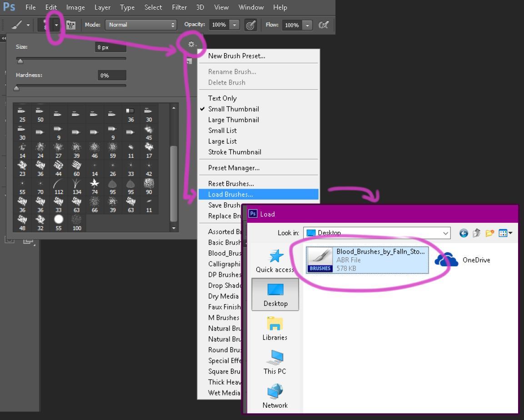The height and width of the screenshot is (420, 524).
Task: Select the maple leaf brush 74
Action: tap(95, 186)
